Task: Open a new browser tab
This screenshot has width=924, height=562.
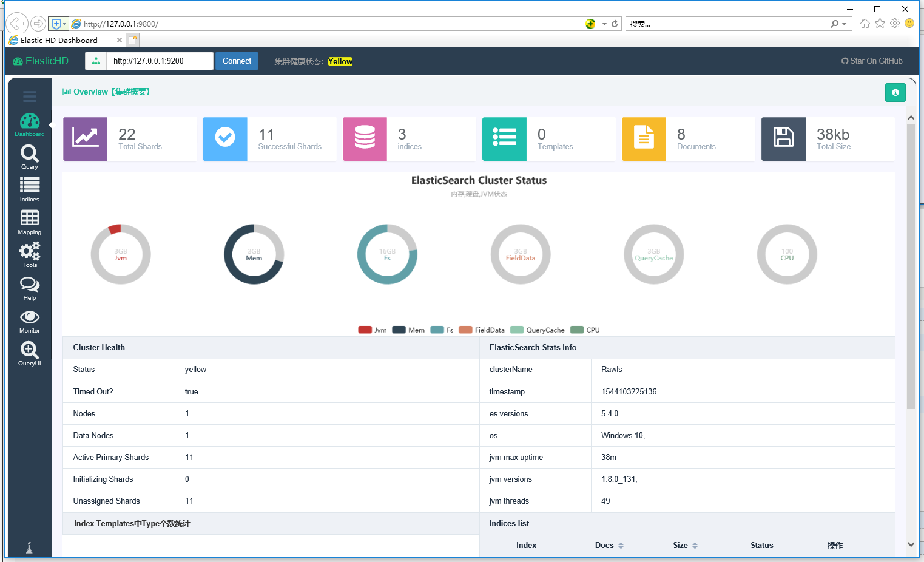Action: click(133, 40)
